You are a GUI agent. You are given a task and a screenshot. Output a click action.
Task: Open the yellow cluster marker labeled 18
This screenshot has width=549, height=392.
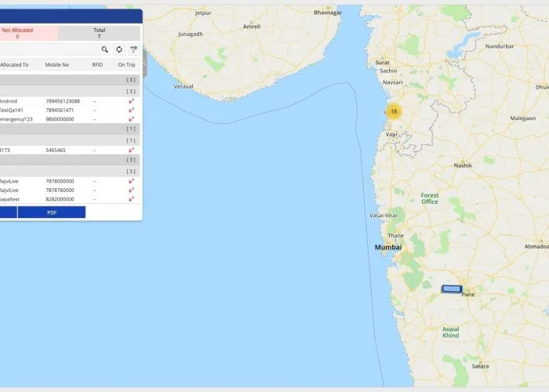pos(394,111)
